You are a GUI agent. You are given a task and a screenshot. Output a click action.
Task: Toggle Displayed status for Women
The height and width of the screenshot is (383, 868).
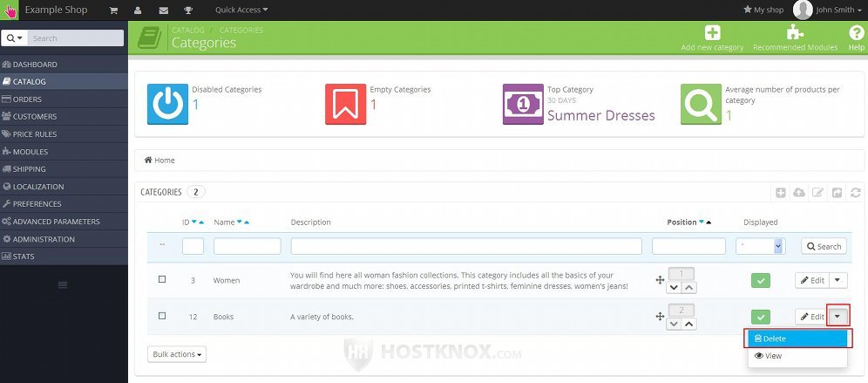point(761,280)
